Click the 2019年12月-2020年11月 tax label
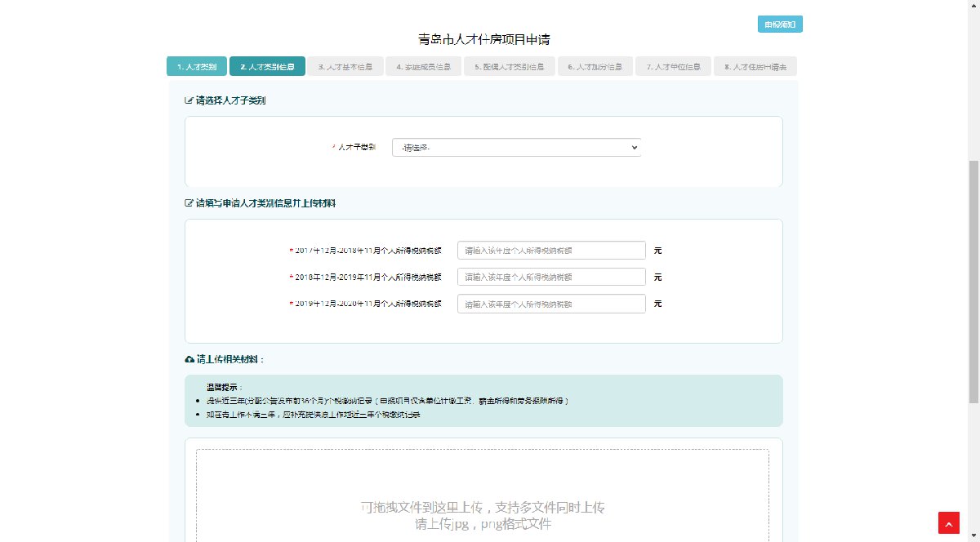980x542 pixels. coord(368,303)
